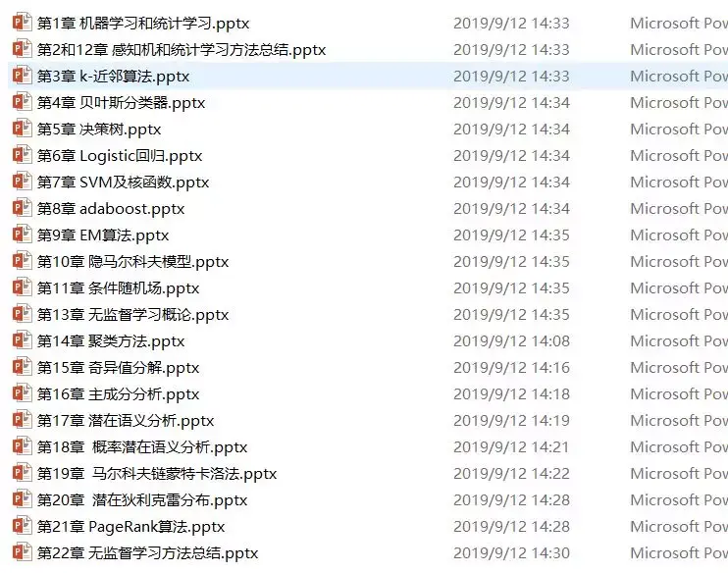This screenshot has height=573, width=728.
Task: Click PowerPoint icon of 第1章 机器学习和统计学习.pptx
Action: coord(22,23)
